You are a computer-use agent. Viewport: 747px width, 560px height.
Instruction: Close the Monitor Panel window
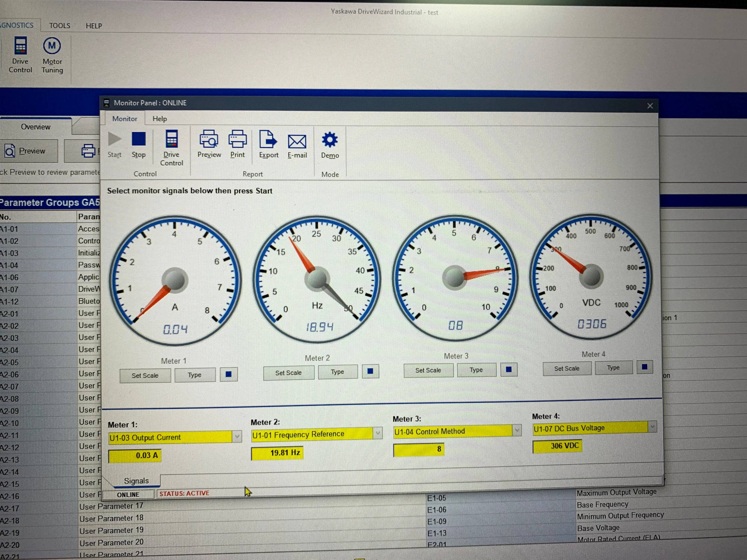click(x=650, y=106)
